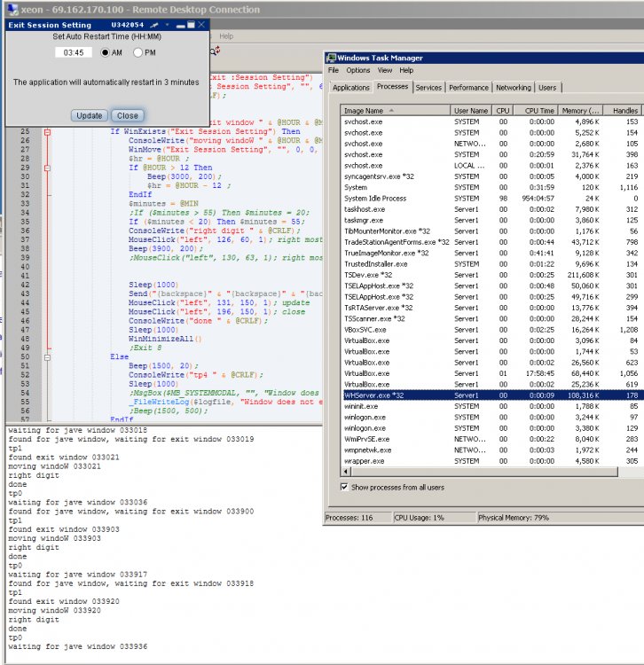Image resolution: width=644 pixels, height=665 pixels.
Task: Select the Processes tab
Action: (x=392, y=87)
